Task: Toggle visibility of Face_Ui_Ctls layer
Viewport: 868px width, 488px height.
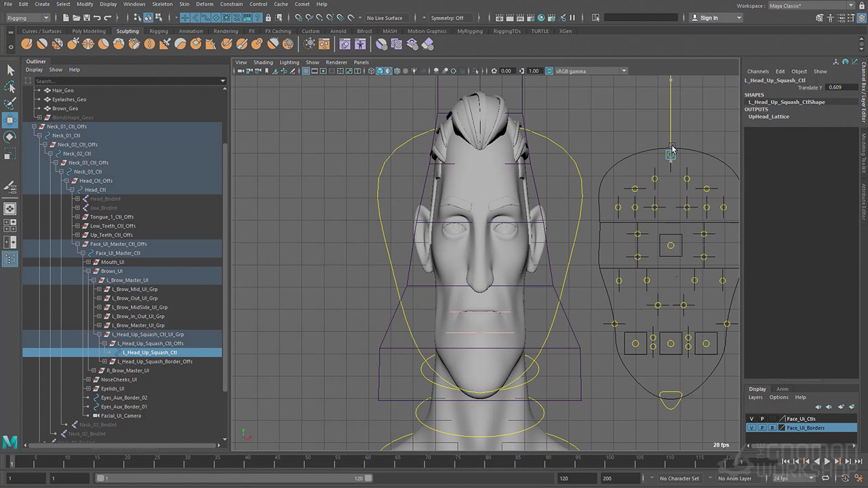Action: (x=751, y=419)
